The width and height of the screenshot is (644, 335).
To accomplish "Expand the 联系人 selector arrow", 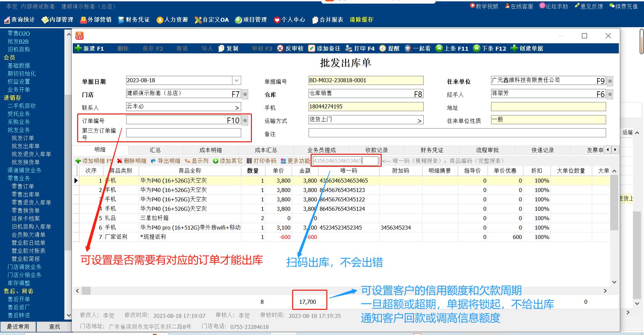I will click(x=237, y=108).
